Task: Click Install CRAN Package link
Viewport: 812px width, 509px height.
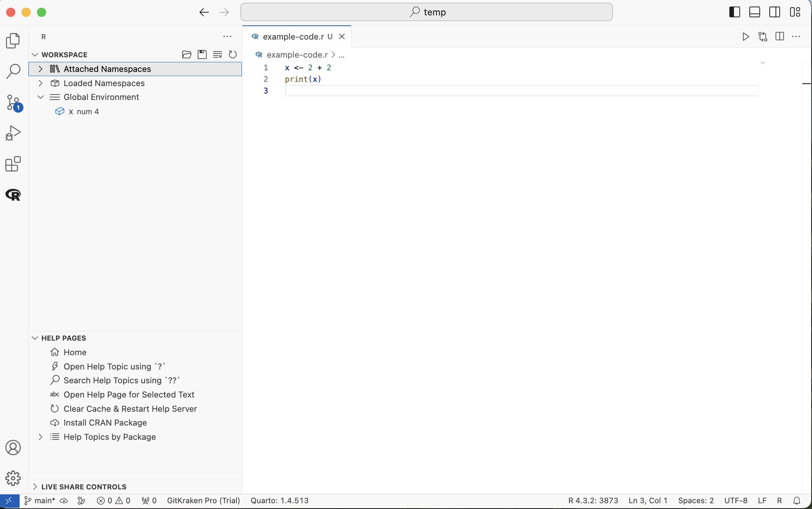Action: click(x=105, y=423)
